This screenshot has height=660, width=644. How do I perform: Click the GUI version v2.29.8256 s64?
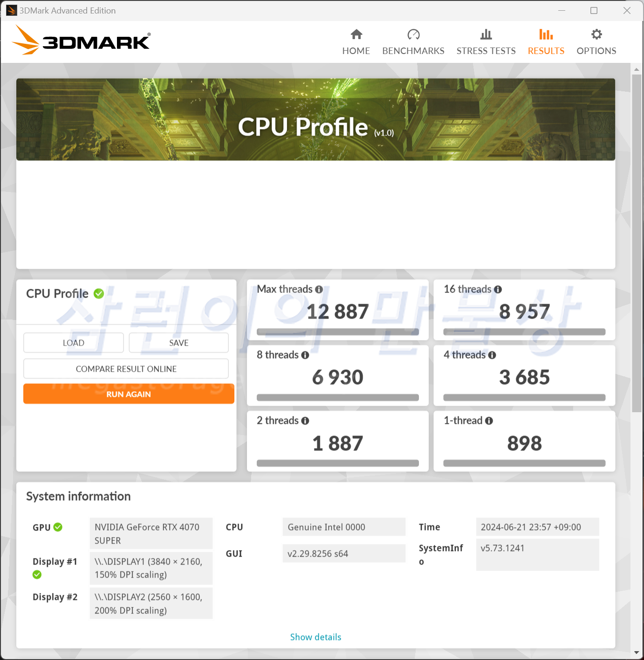tap(344, 553)
